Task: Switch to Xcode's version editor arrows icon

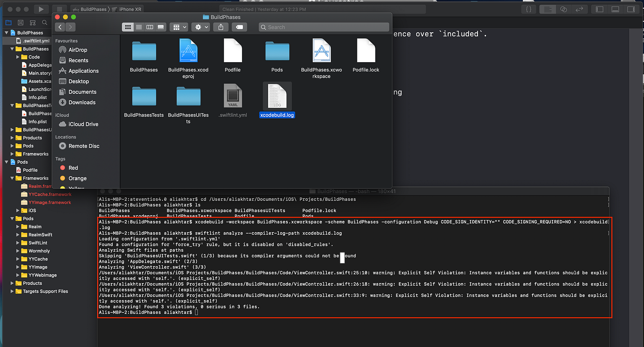Action: (579, 9)
